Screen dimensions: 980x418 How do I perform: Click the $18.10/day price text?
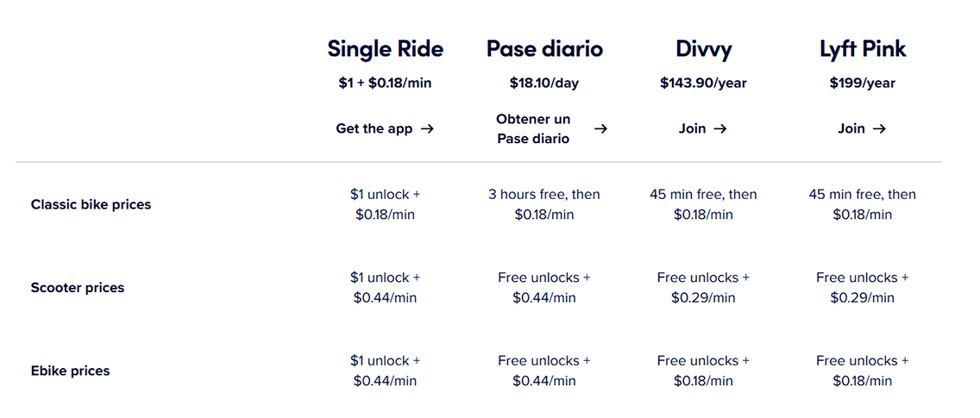[544, 84]
